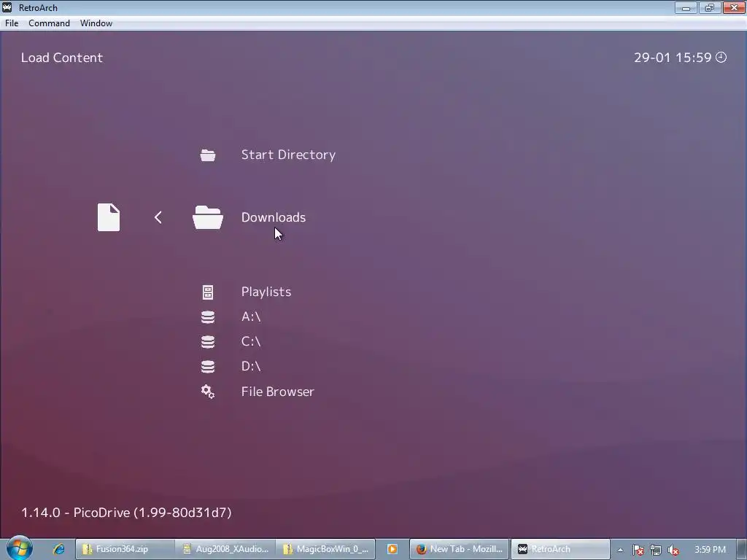The width and height of the screenshot is (747, 560).
Task: Open File Browser gears icon
Action: tap(208, 392)
